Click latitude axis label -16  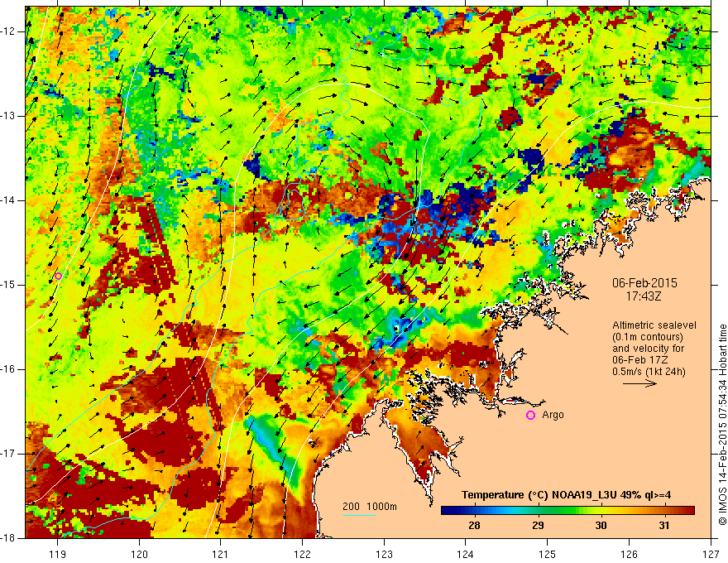(x=9, y=368)
